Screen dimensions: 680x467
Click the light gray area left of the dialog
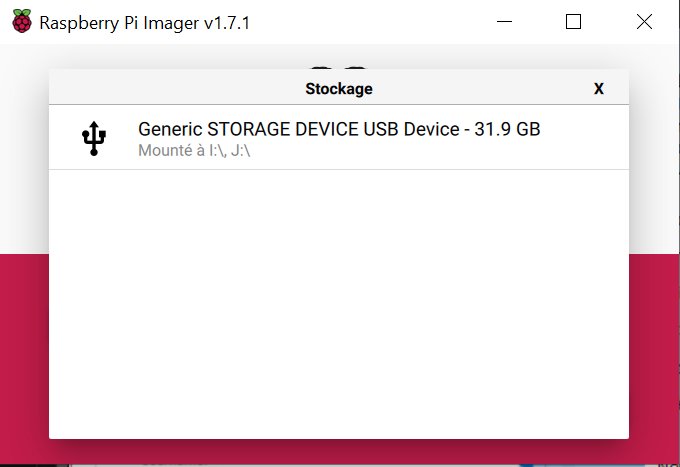tap(24, 149)
